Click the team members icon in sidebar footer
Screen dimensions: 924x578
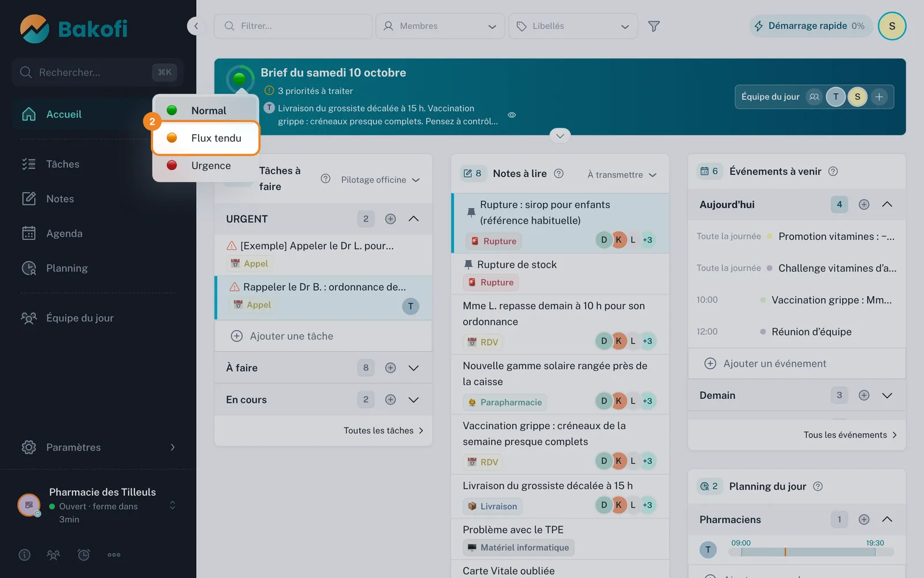tap(54, 555)
